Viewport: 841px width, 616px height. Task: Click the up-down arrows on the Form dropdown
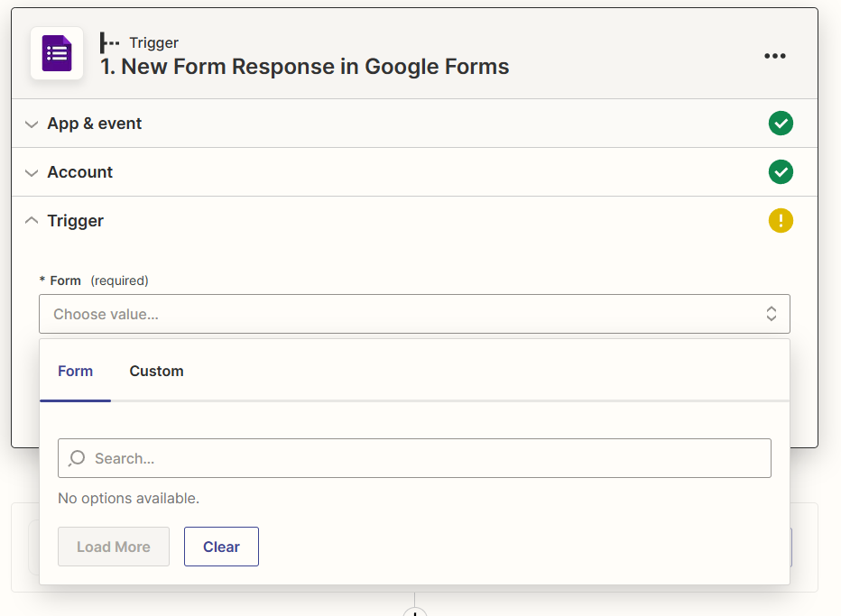pyautogui.click(x=772, y=314)
